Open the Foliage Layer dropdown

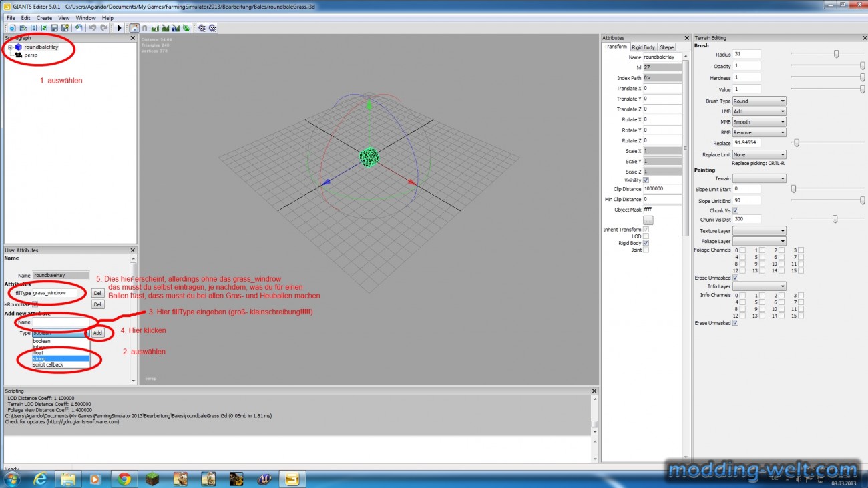[x=759, y=241]
